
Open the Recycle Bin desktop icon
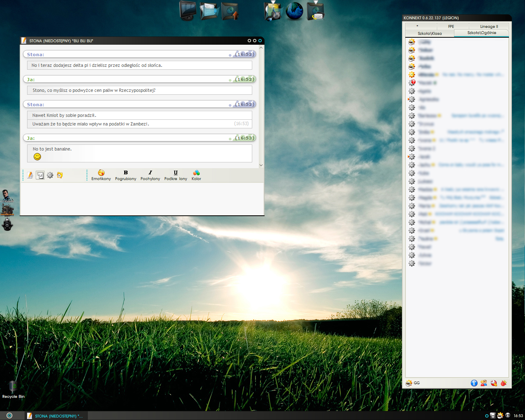(13, 390)
